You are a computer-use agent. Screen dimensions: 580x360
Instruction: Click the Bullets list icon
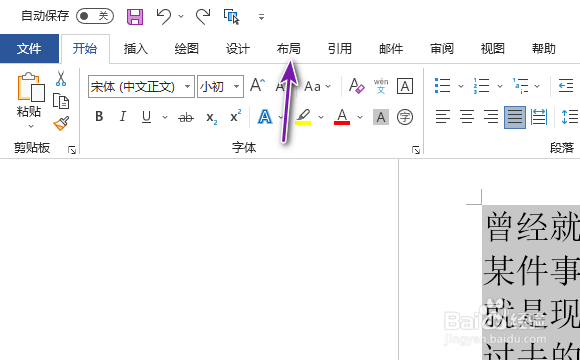442,85
